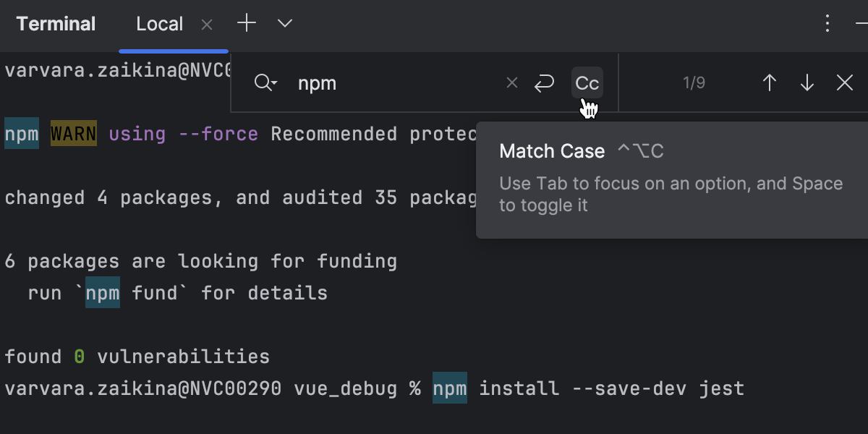Open the terminal tabs dropdown chevron
The width and height of the screenshot is (868, 434).
click(x=284, y=23)
